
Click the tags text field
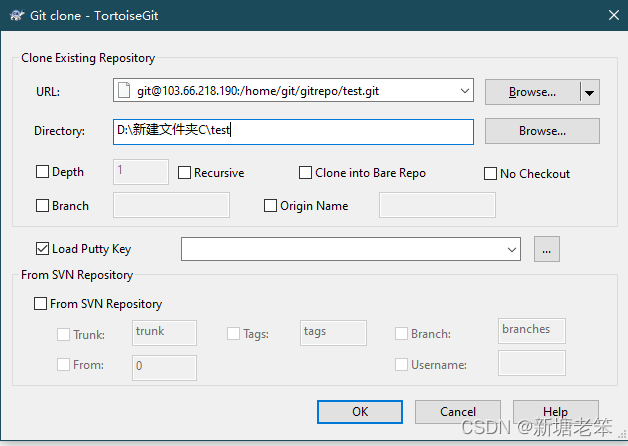click(333, 332)
